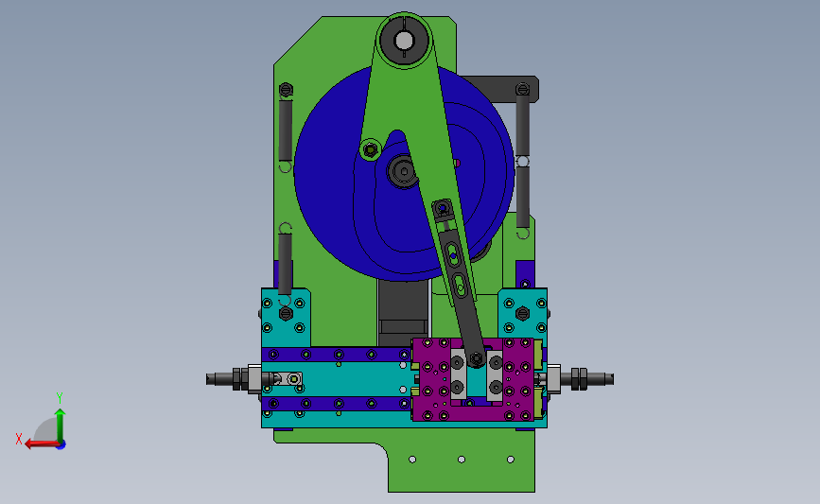Select the upper blue guide rail
Viewport: 820px width, 504px height.
336,355
